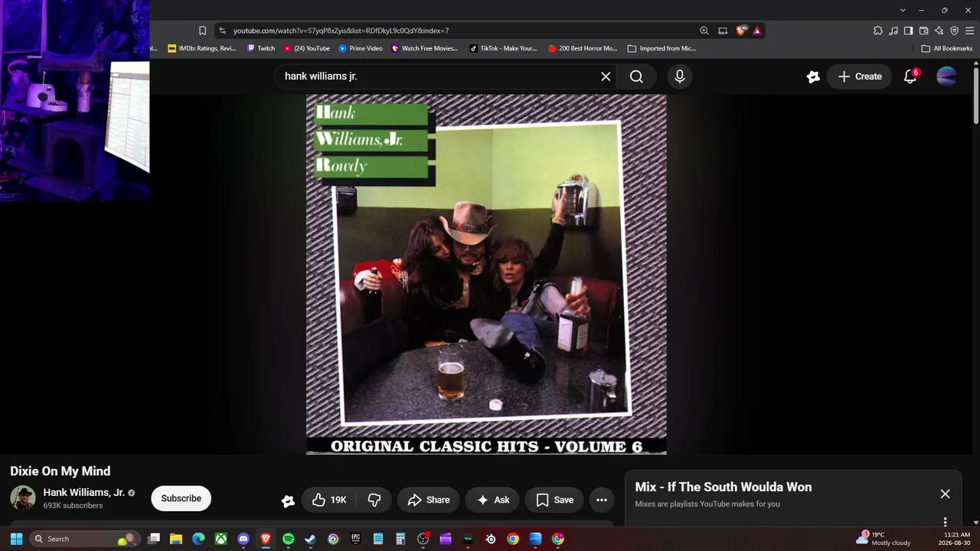Open Discord from the taskbar
The width and height of the screenshot is (980, 551).
(243, 539)
